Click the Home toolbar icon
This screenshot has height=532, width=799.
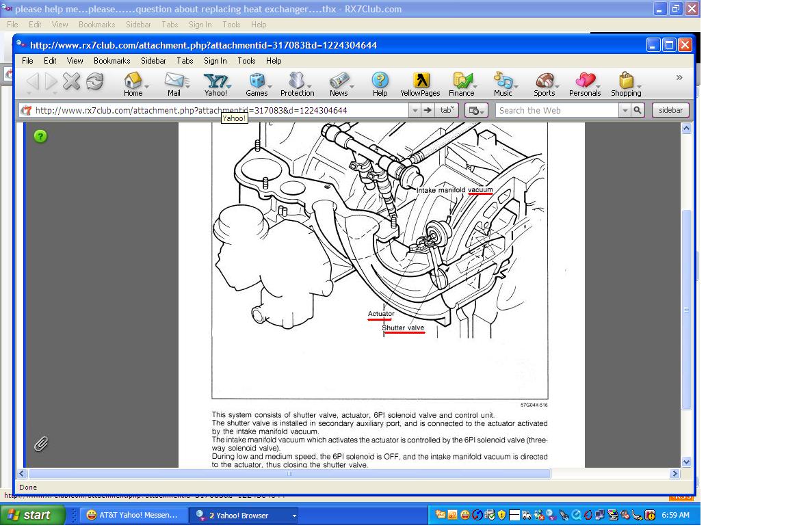click(133, 84)
